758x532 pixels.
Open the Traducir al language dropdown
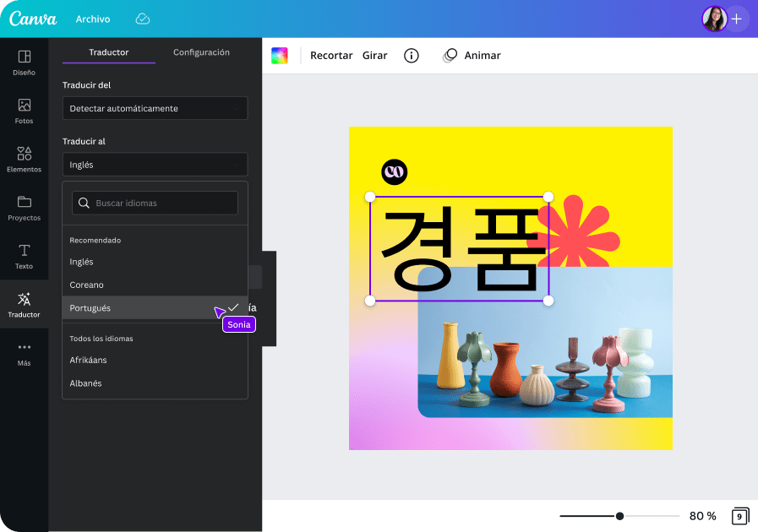[x=155, y=164]
